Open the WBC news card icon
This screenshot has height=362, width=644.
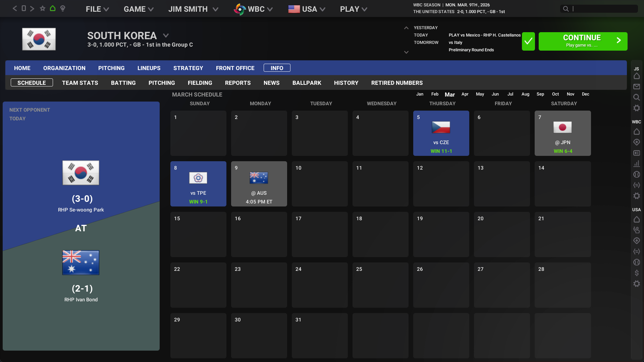point(636,153)
